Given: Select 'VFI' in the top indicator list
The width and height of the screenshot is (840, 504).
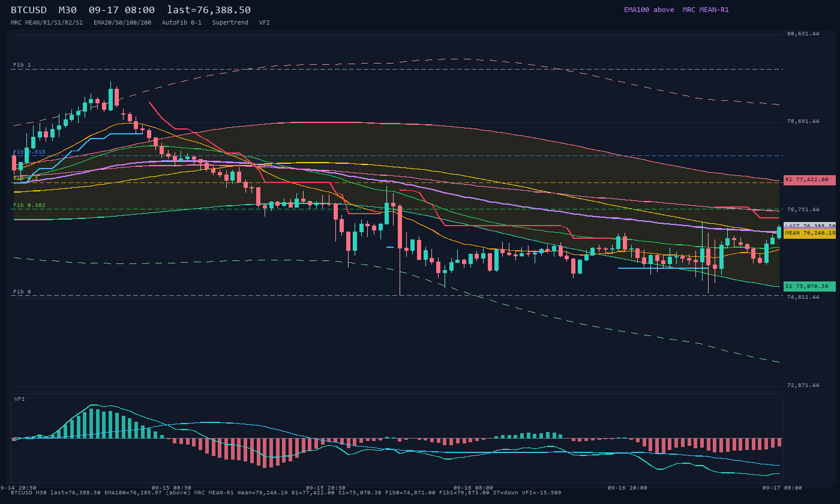Looking at the screenshot, I should pyautogui.click(x=265, y=22).
